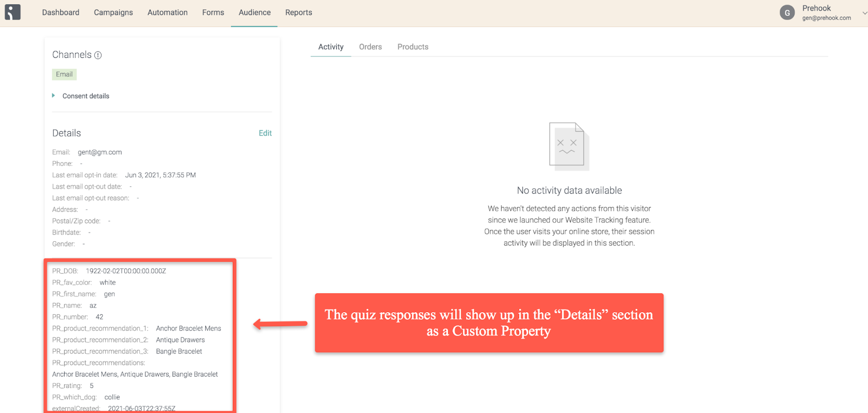Click the Omnisend logo icon

point(12,12)
